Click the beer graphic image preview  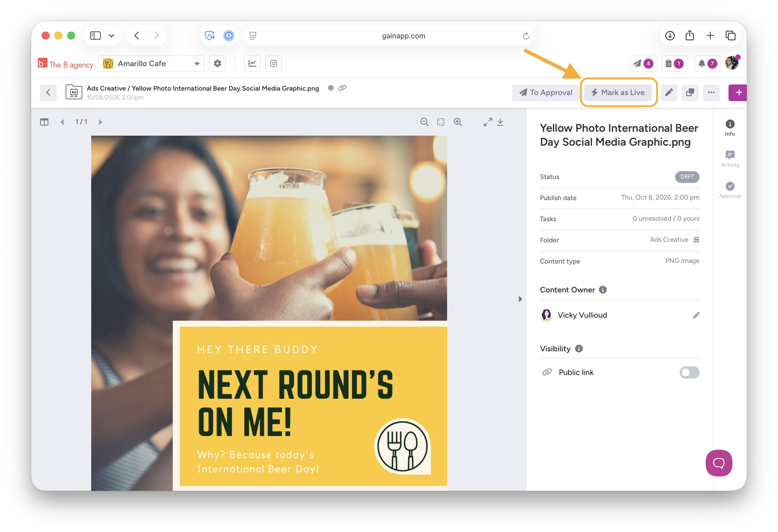click(x=269, y=313)
